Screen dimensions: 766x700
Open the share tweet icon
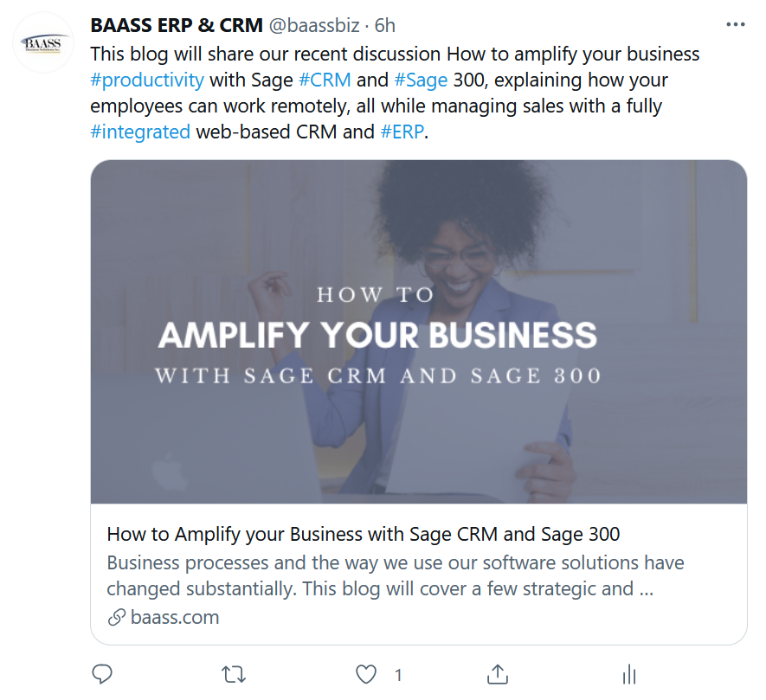[498, 674]
